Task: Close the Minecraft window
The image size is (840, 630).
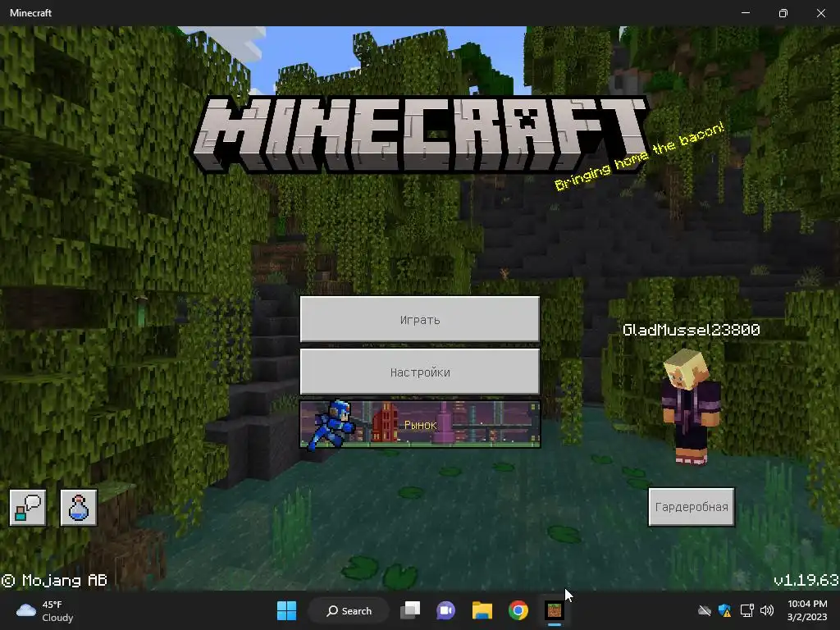Action: coord(820,13)
